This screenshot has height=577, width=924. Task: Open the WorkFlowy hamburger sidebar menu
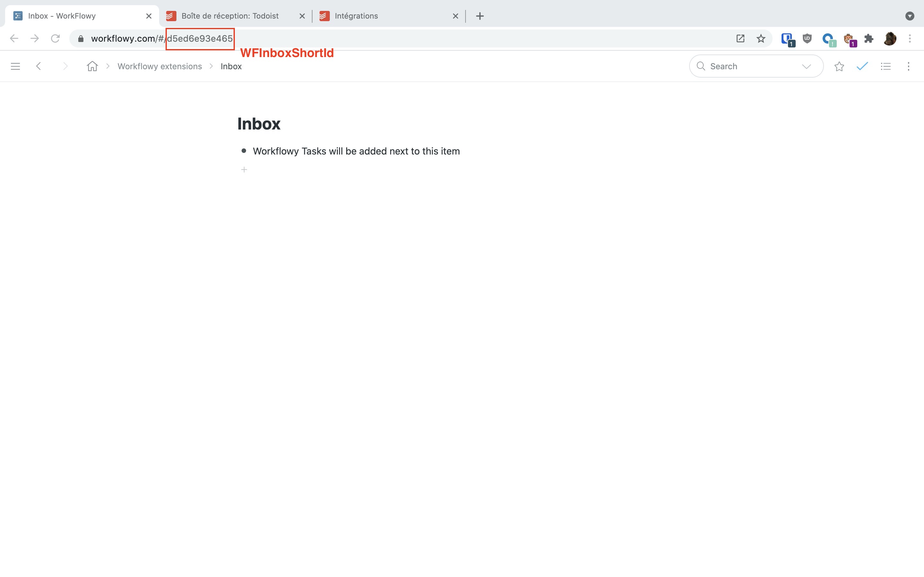click(15, 66)
